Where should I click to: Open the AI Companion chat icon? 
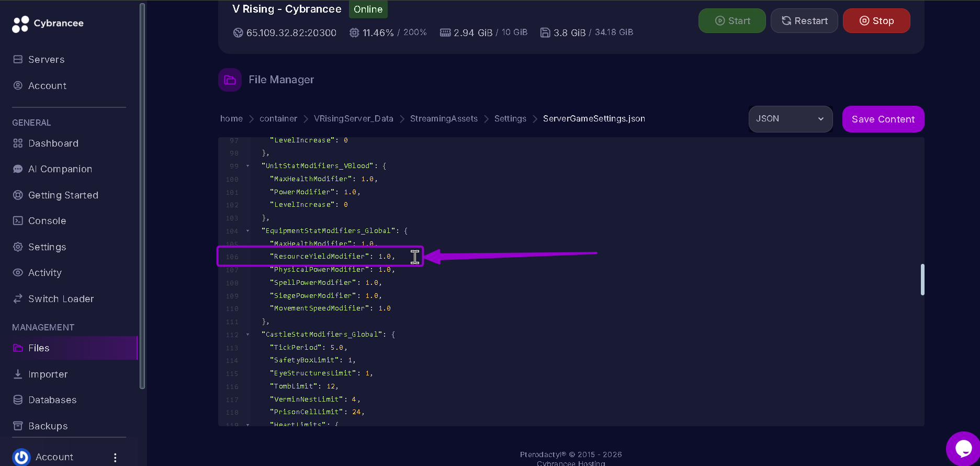tap(18, 169)
